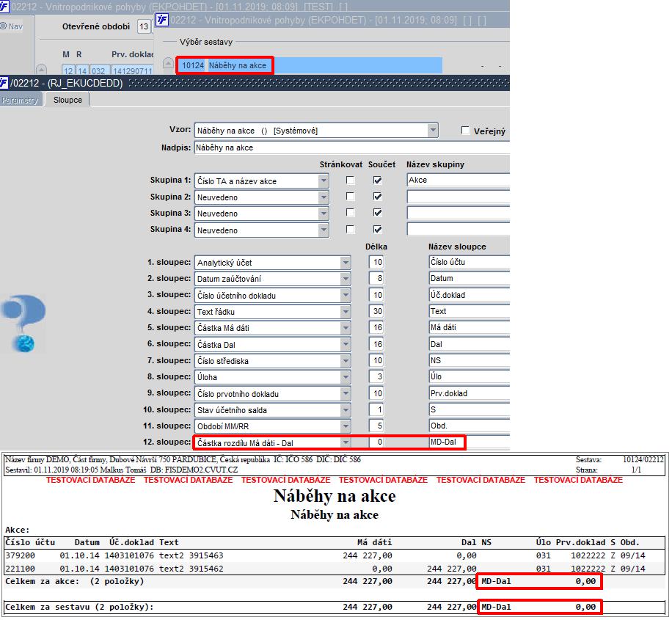Click the up arrow beside 10124 report row
This screenshot has width=672, height=620.
(x=168, y=63)
